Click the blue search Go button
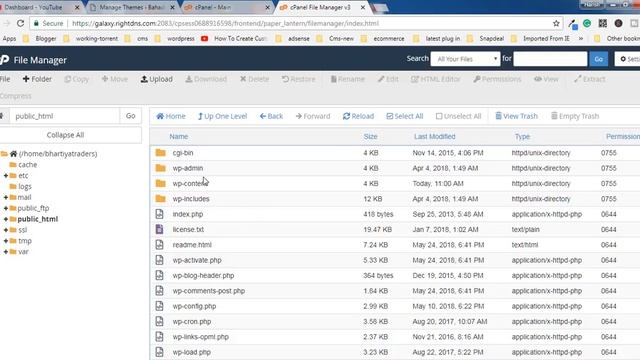This screenshot has height=360, width=640. click(x=598, y=59)
